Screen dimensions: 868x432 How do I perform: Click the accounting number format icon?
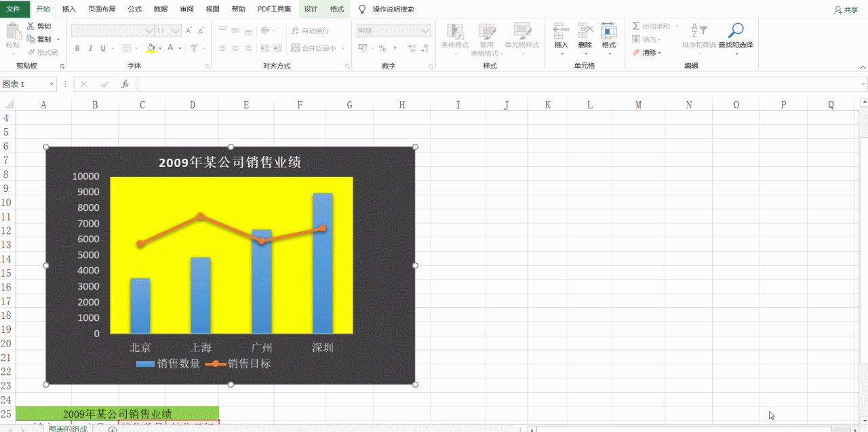[x=363, y=48]
